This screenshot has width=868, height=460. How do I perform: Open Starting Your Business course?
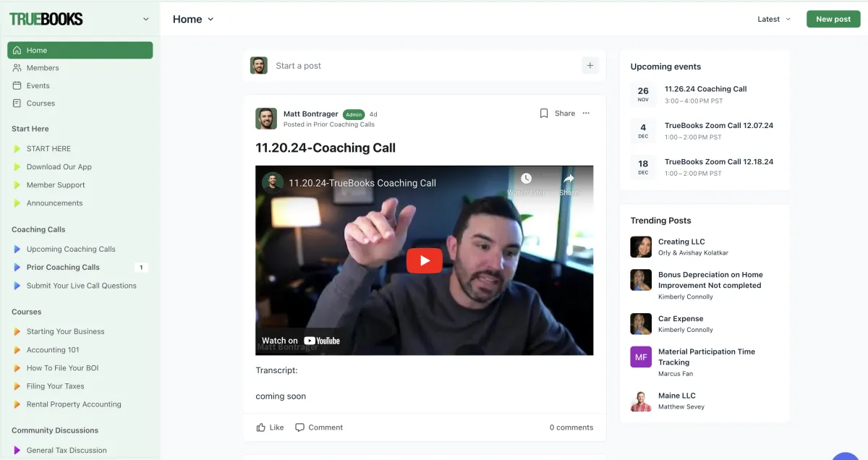pyautogui.click(x=66, y=331)
